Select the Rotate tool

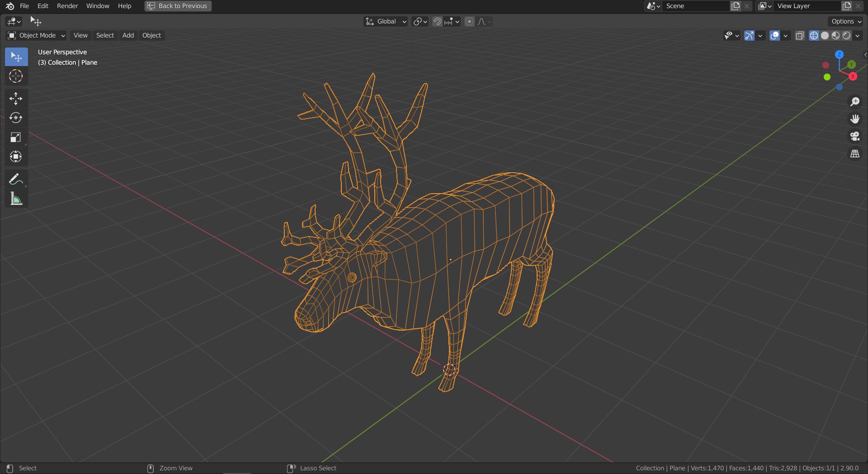pos(16,118)
